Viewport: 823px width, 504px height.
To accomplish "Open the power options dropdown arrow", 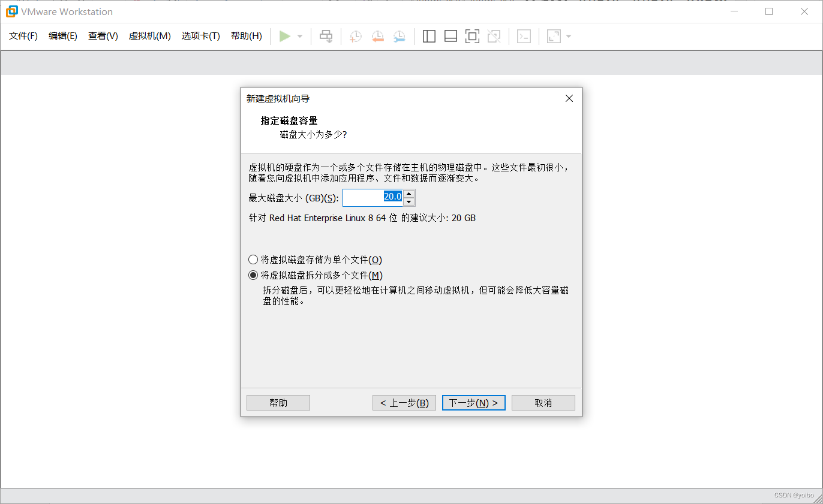I will 300,37.
